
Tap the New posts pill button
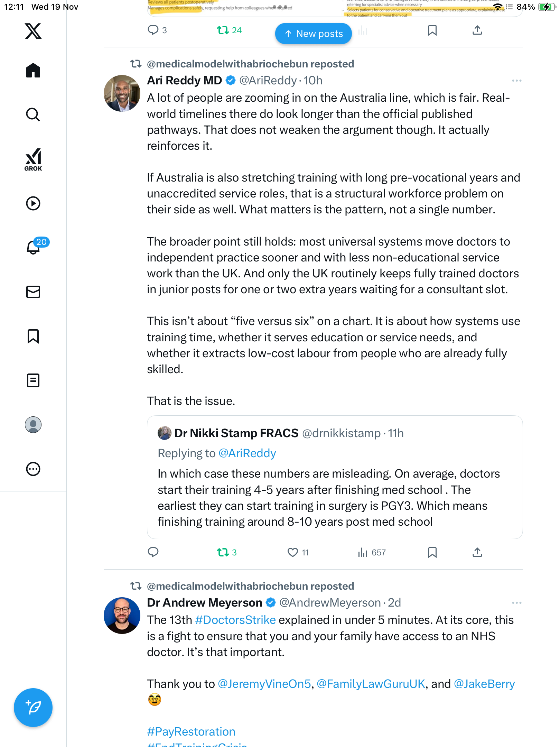pyautogui.click(x=313, y=34)
